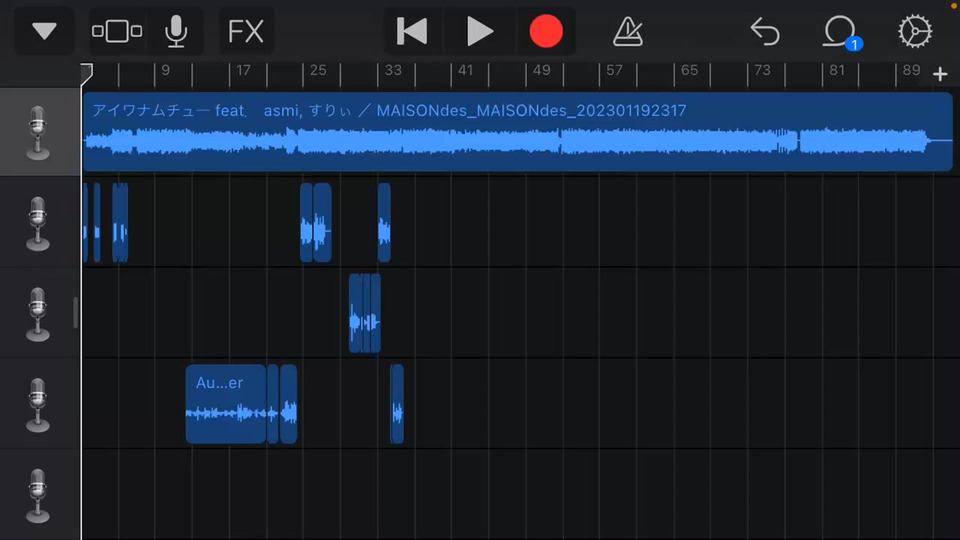Select the second microphone track header
The height and width of the screenshot is (540, 960).
pyautogui.click(x=39, y=222)
